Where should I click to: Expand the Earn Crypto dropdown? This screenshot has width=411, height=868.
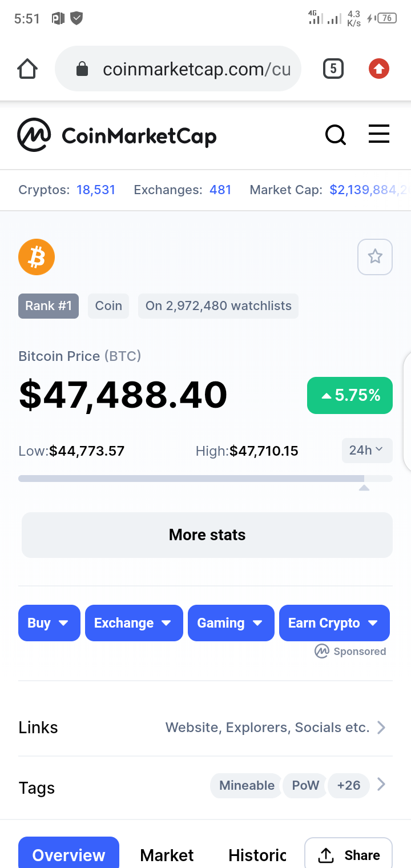[335, 623]
